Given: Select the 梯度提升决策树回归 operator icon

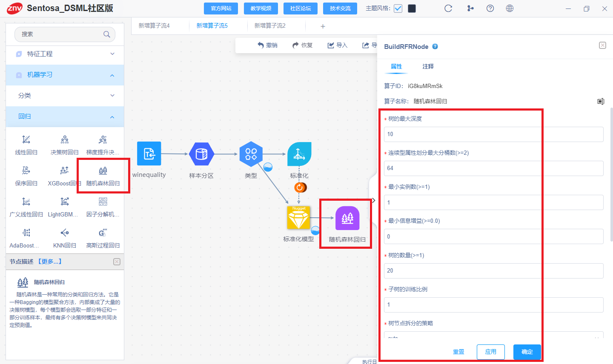Looking at the screenshot, I should click(x=103, y=139).
